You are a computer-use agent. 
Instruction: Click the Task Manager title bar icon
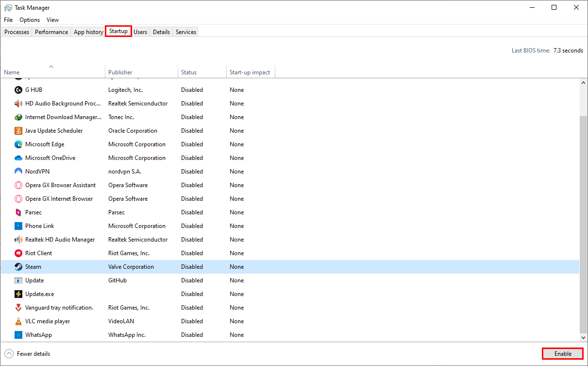[8, 8]
